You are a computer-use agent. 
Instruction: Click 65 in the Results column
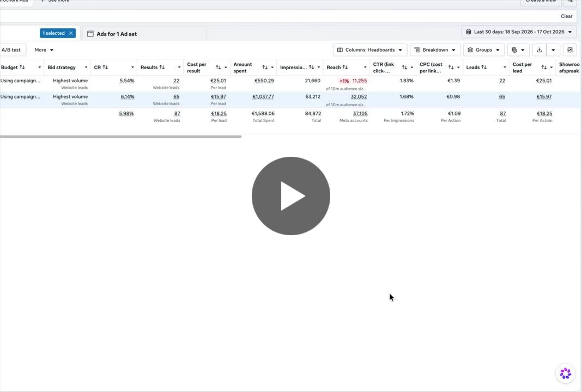click(177, 96)
